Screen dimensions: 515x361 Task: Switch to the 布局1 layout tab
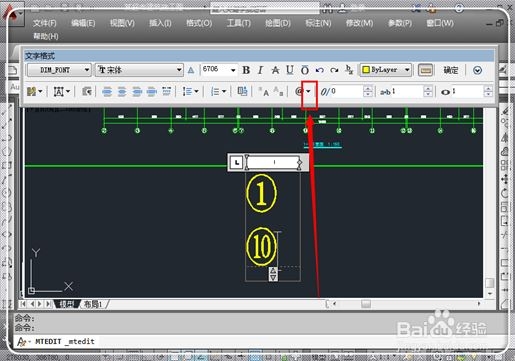(93, 304)
